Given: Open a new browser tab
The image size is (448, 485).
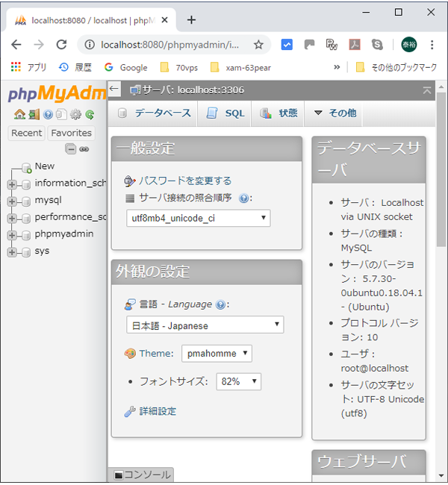Looking at the screenshot, I should point(191,20).
